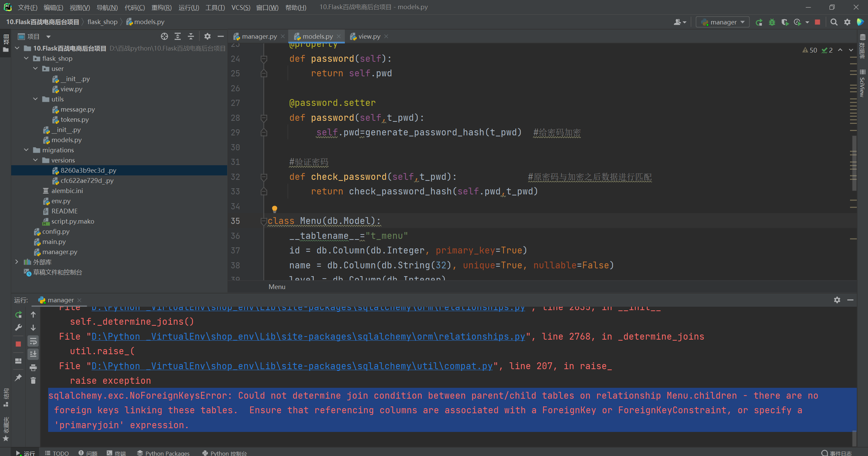Fold check_password method at line 32

(x=264, y=177)
